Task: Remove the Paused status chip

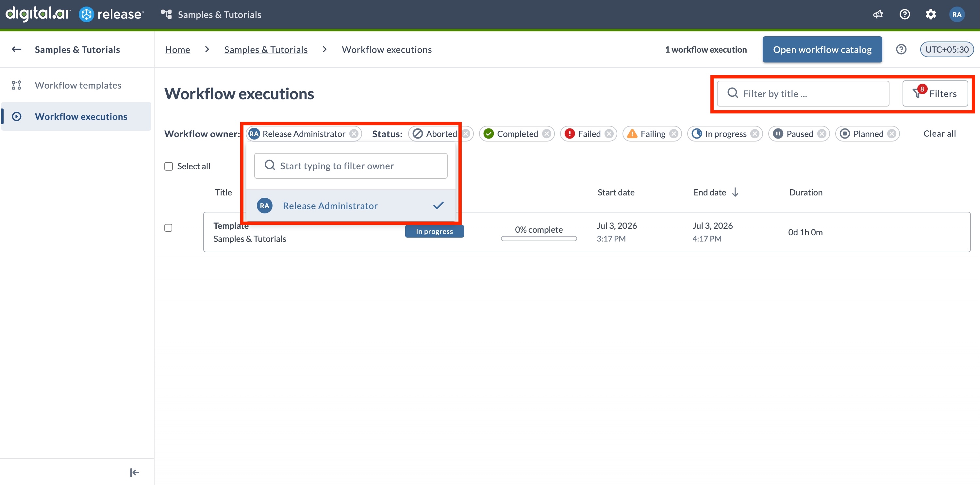Action: click(x=822, y=134)
